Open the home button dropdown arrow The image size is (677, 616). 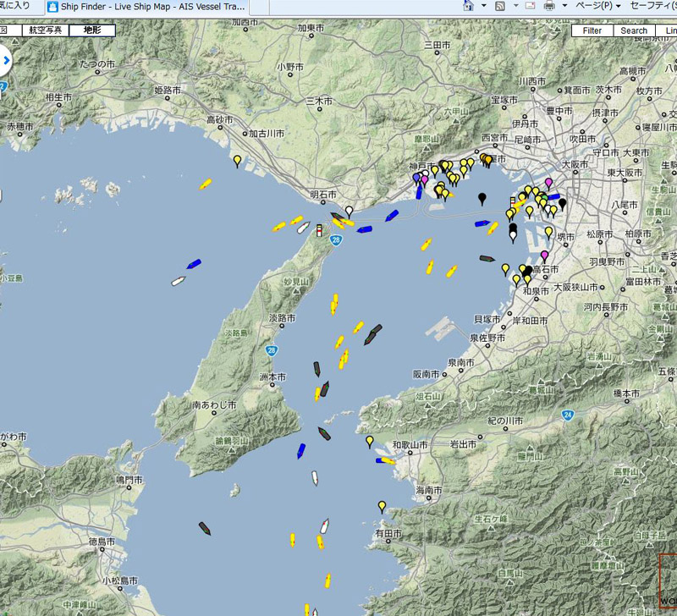pyautogui.click(x=483, y=6)
